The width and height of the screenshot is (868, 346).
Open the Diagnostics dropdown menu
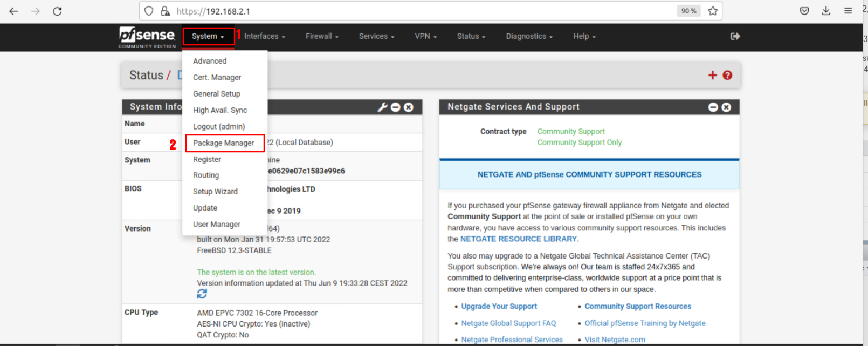click(x=529, y=36)
